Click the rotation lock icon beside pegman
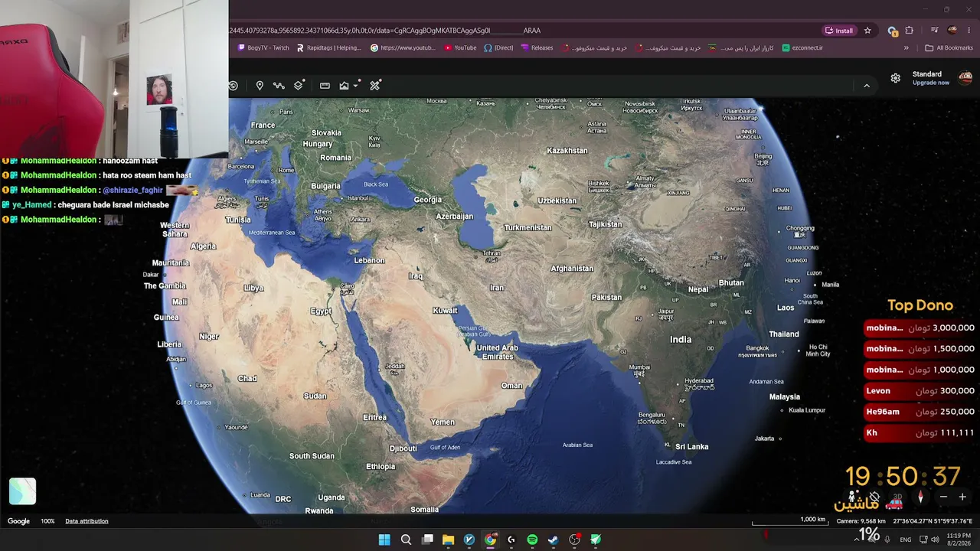The image size is (980, 551). [874, 497]
